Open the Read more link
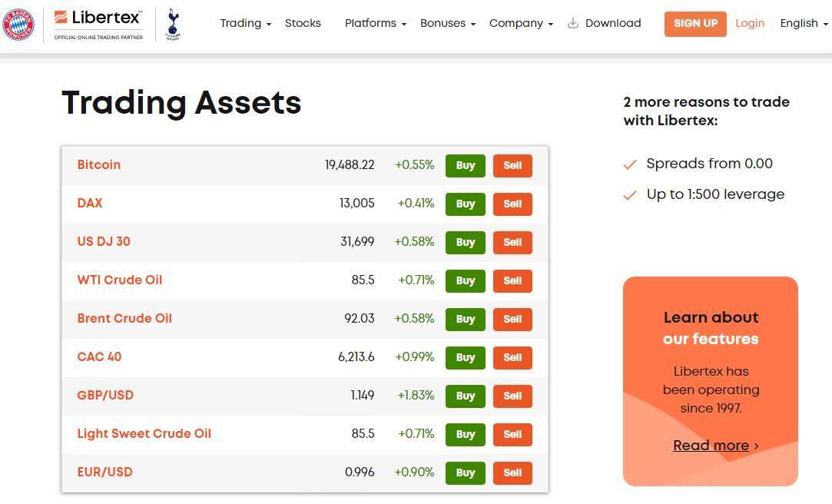The width and height of the screenshot is (832, 504). tap(711, 446)
